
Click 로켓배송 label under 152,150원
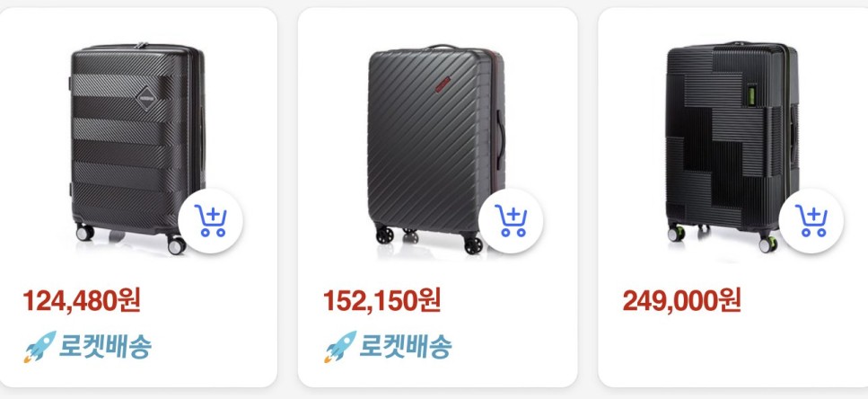click(x=405, y=346)
